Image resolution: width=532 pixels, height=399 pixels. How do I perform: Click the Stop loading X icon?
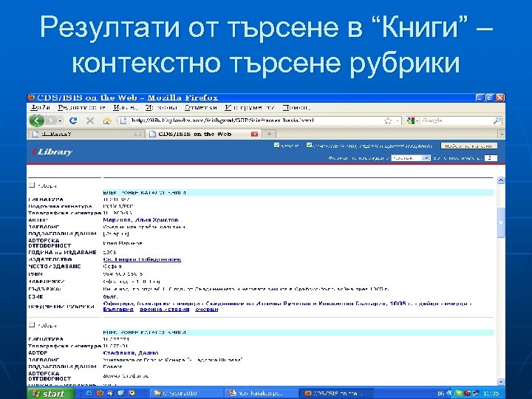[x=90, y=120]
